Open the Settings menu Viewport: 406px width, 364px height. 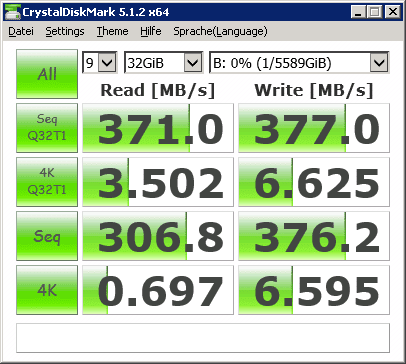tap(65, 31)
